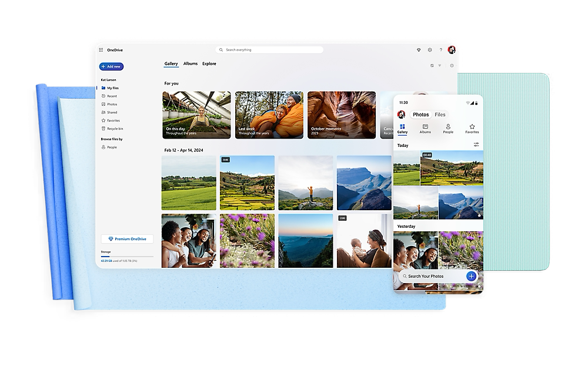588x377 pixels.
Task: Open the People view on the phone app
Action: coord(448,129)
